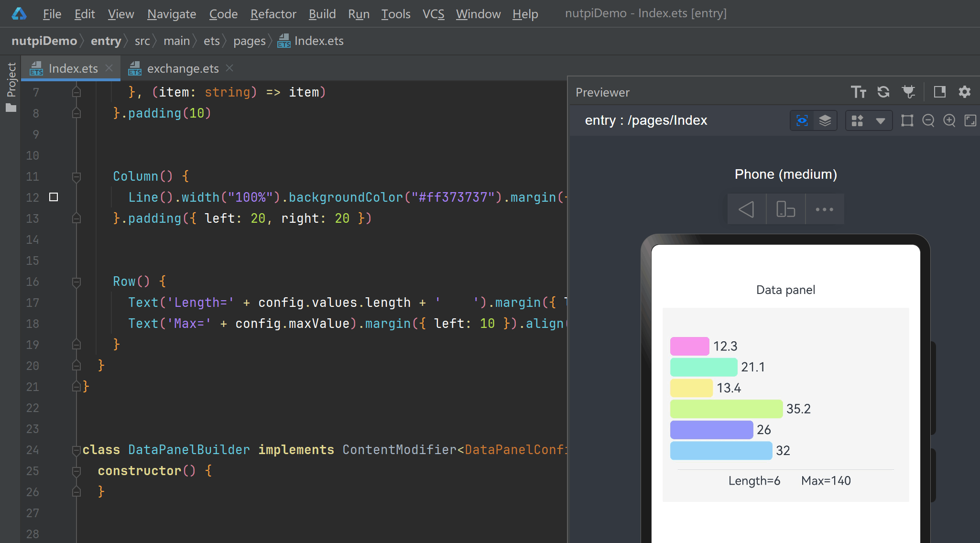Click the plug debug icon in Previewer
The height and width of the screenshot is (543, 980).
pos(908,92)
